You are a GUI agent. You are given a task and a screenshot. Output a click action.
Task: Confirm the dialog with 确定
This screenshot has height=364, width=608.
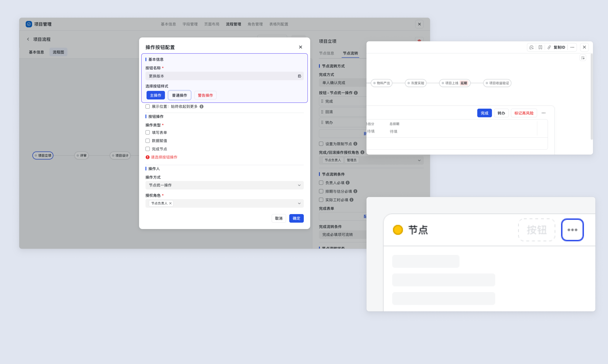click(296, 218)
